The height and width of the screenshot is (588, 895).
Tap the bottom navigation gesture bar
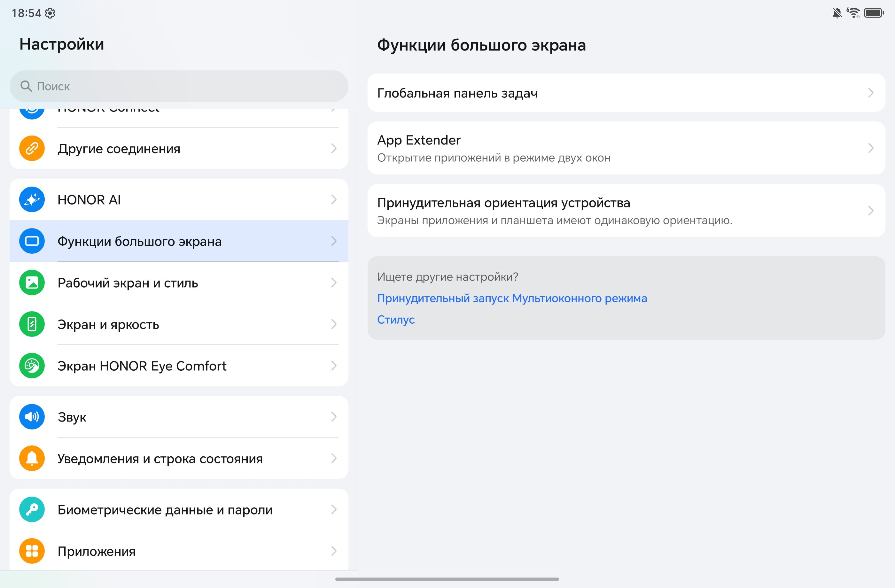point(447,579)
